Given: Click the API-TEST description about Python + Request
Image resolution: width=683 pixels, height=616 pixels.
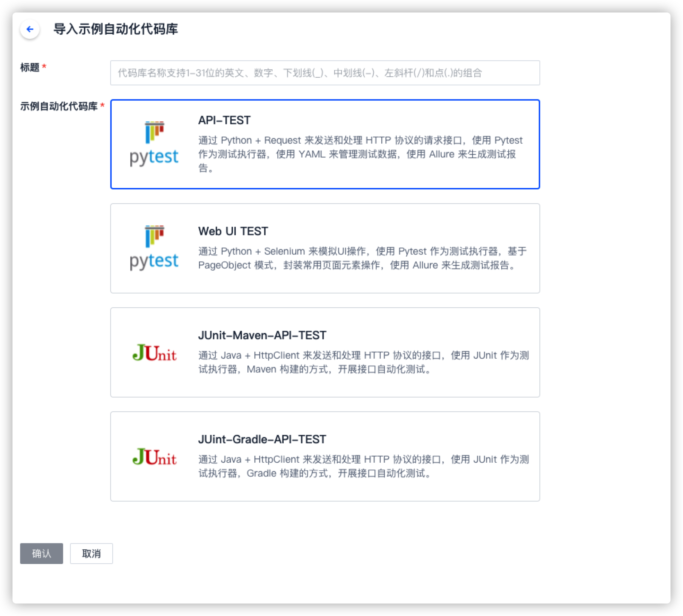Looking at the screenshot, I should coord(361,154).
